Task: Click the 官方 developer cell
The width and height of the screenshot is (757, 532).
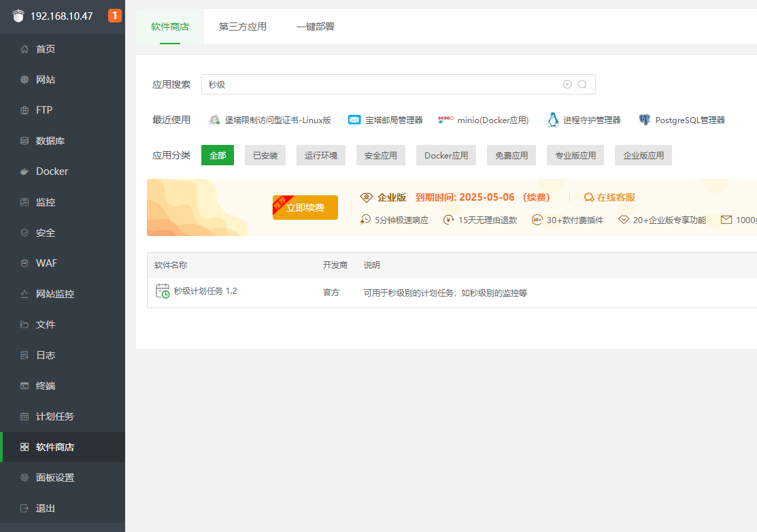Action: click(331, 293)
